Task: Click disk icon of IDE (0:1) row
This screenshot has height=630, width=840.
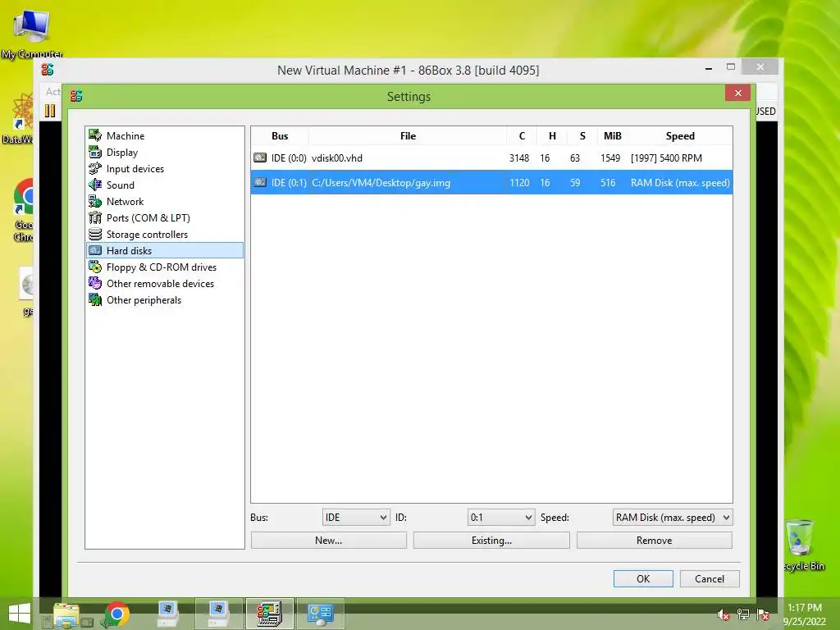Action: pos(260,183)
